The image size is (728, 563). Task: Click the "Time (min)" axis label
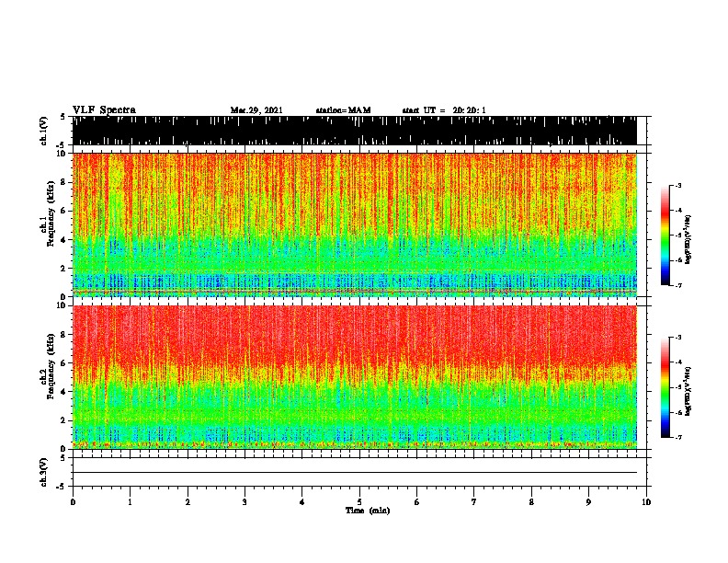368,511
